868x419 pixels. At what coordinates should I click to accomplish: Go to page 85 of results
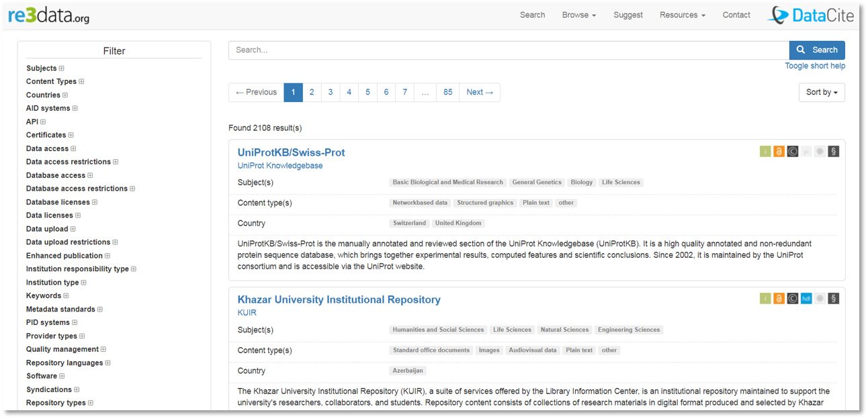[x=447, y=93]
